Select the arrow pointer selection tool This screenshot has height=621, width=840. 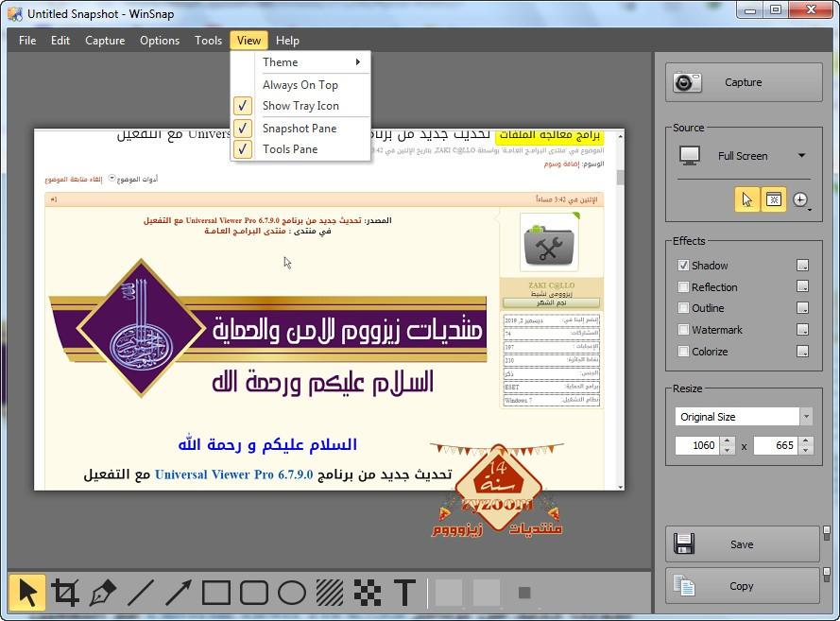click(27, 593)
